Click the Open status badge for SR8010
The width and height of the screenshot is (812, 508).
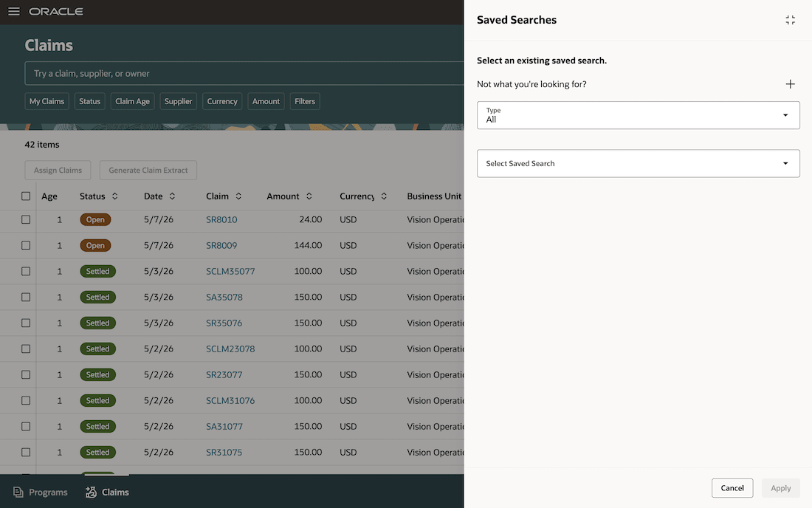click(x=95, y=219)
